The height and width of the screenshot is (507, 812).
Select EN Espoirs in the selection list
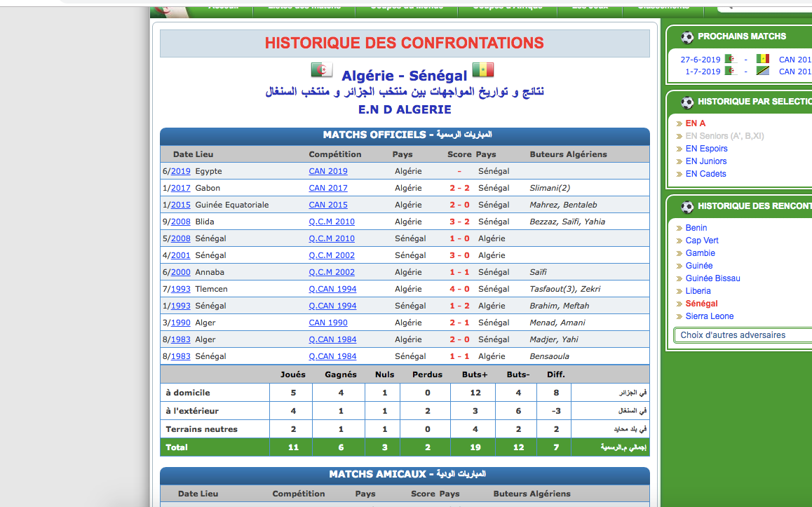tap(706, 149)
